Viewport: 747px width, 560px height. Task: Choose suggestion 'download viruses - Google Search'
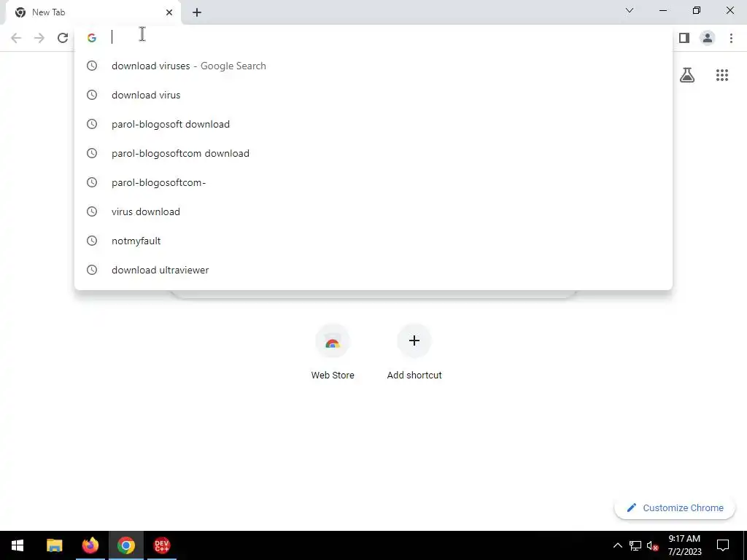coord(373,66)
